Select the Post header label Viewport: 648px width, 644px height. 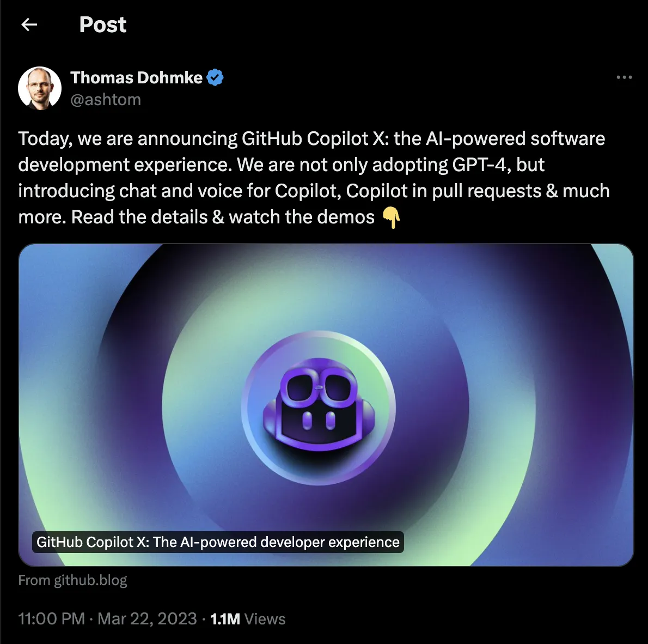coord(102,25)
